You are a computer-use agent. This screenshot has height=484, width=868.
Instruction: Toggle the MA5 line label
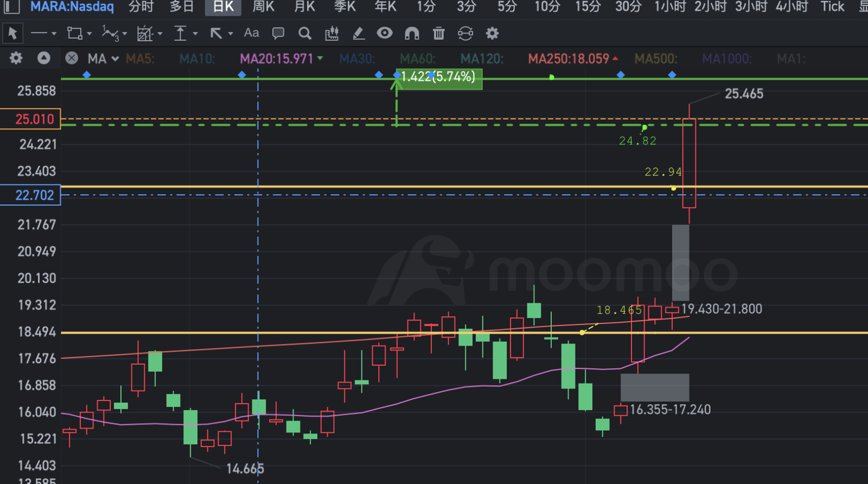pyautogui.click(x=140, y=59)
